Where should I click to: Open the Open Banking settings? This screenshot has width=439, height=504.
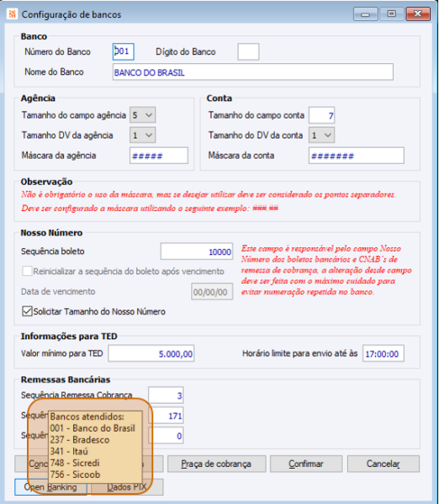click(50, 487)
